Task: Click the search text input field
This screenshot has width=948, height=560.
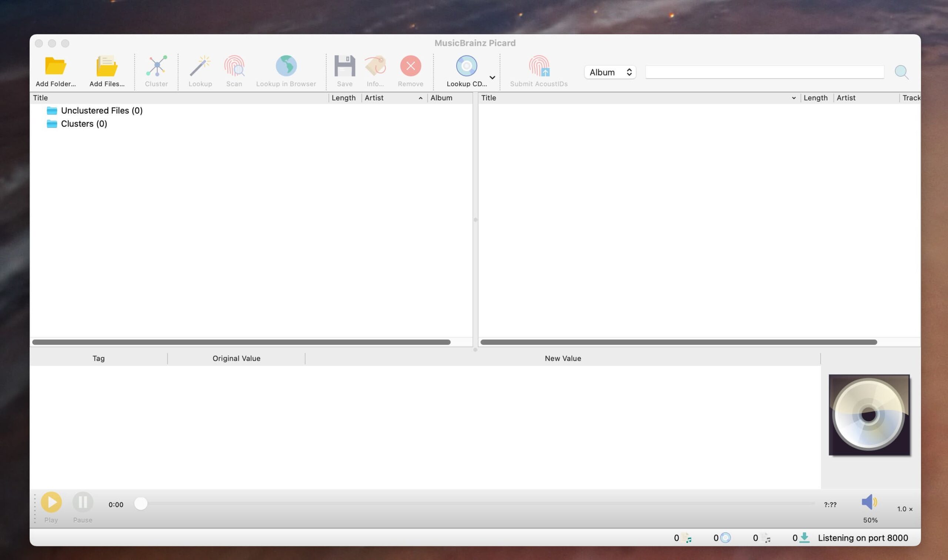Action: (765, 72)
